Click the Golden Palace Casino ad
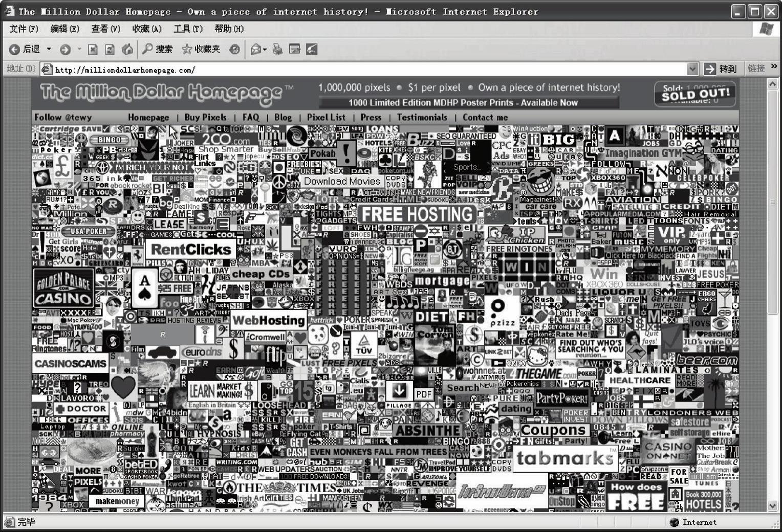Image resolution: width=782 pixels, height=532 pixels. 63,288
